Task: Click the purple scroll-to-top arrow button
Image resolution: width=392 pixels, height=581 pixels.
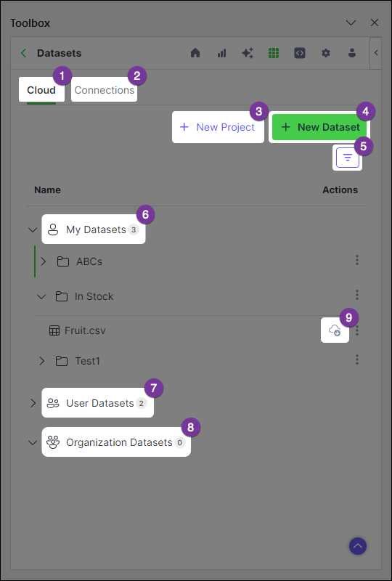Action: (358, 546)
